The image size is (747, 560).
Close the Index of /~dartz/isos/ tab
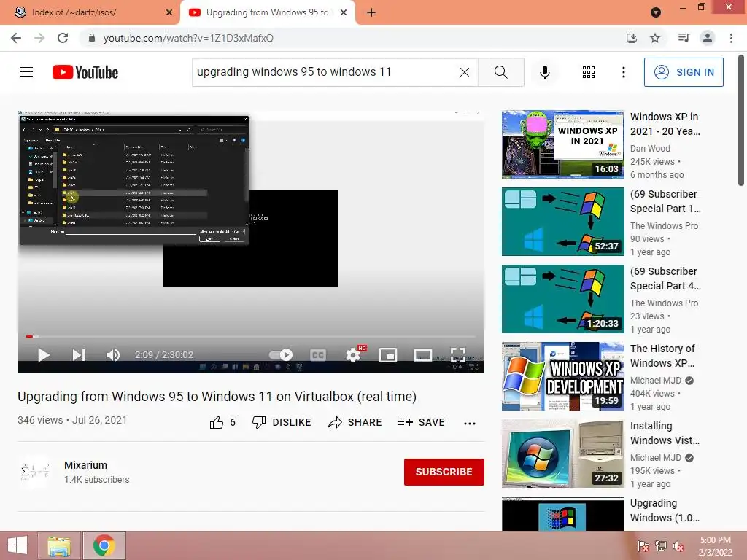click(x=169, y=12)
